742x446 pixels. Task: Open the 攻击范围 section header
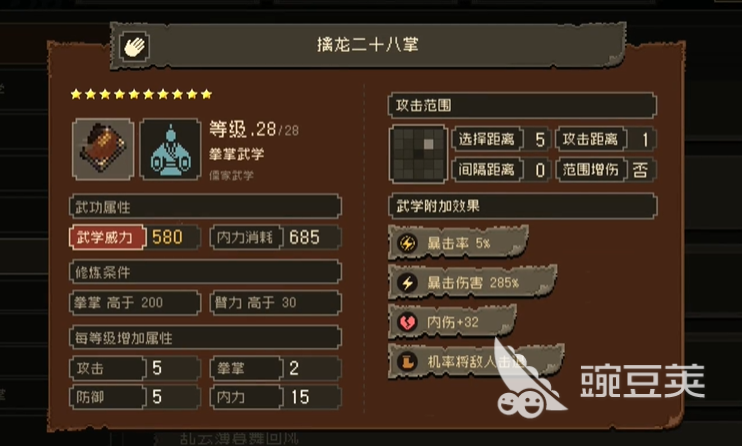coord(522,105)
